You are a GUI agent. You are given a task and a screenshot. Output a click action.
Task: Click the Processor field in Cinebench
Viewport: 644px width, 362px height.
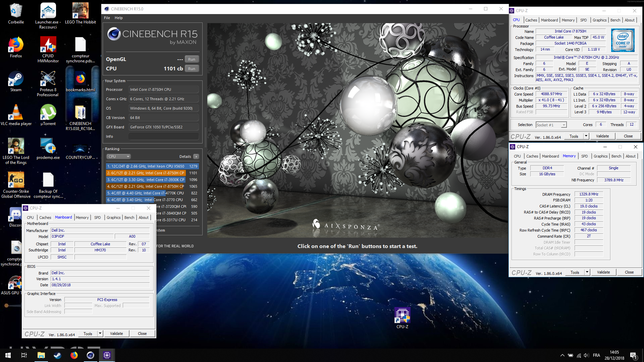coord(164,89)
